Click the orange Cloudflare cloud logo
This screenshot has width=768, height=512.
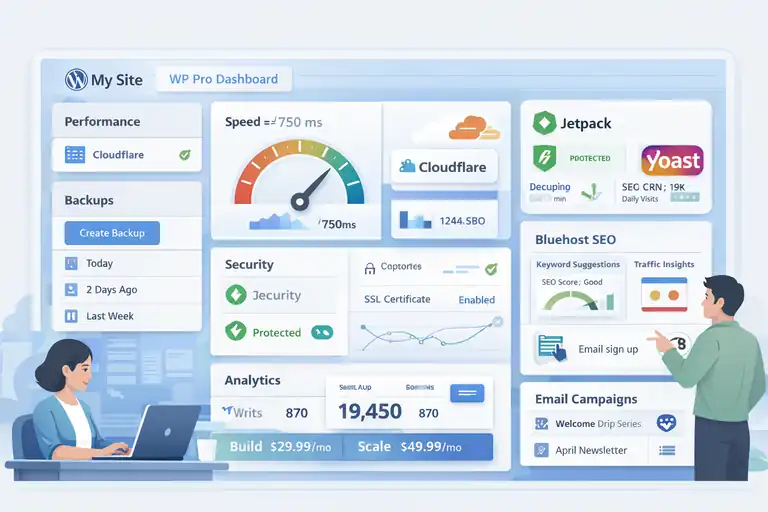(x=474, y=128)
